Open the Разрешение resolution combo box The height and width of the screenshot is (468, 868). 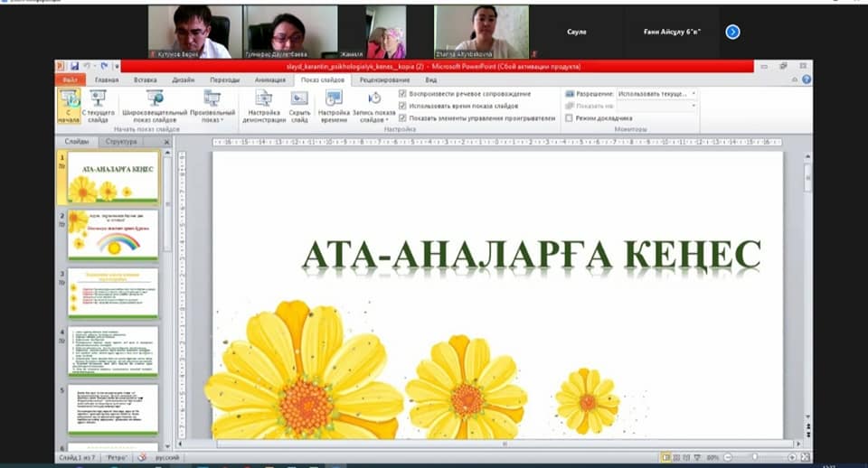click(657, 94)
